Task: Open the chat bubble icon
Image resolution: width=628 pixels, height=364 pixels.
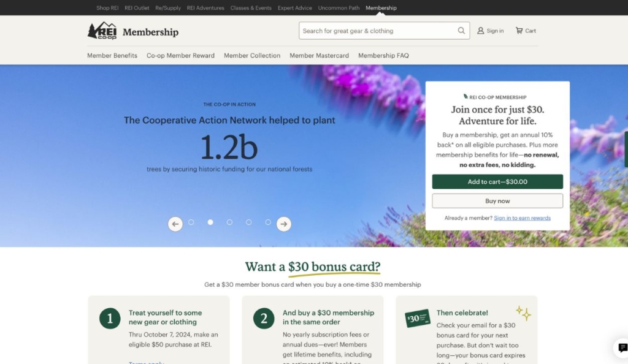Action: [622, 348]
